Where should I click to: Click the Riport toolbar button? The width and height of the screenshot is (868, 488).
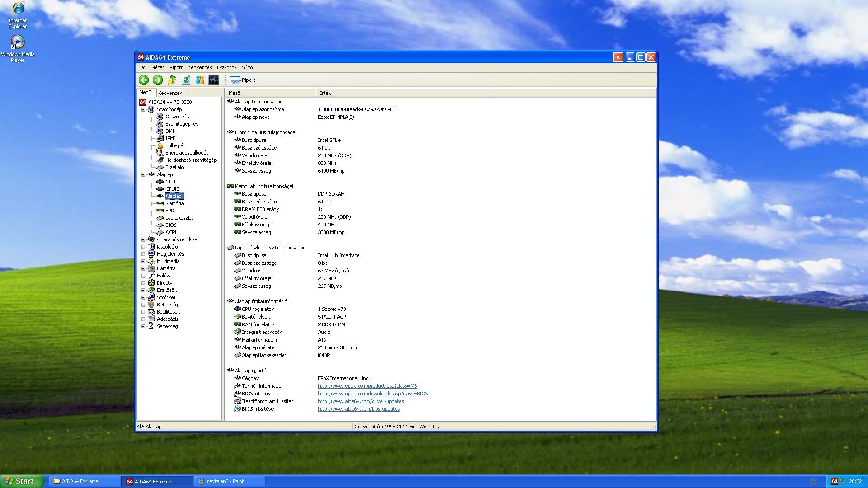(243, 80)
